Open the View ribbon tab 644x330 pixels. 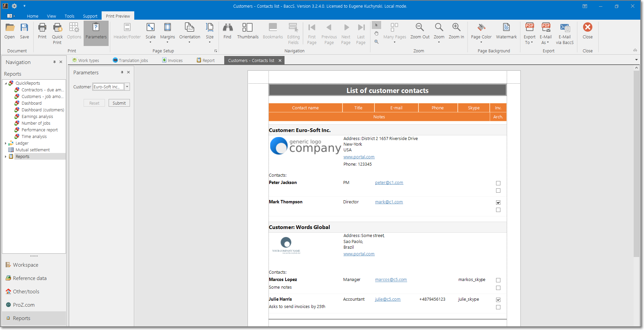click(x=51, y=16)
